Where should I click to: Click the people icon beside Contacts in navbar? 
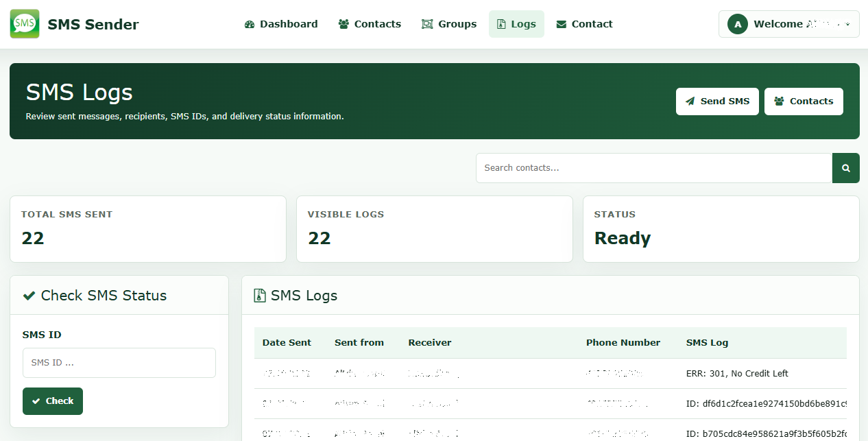[343, 24]
